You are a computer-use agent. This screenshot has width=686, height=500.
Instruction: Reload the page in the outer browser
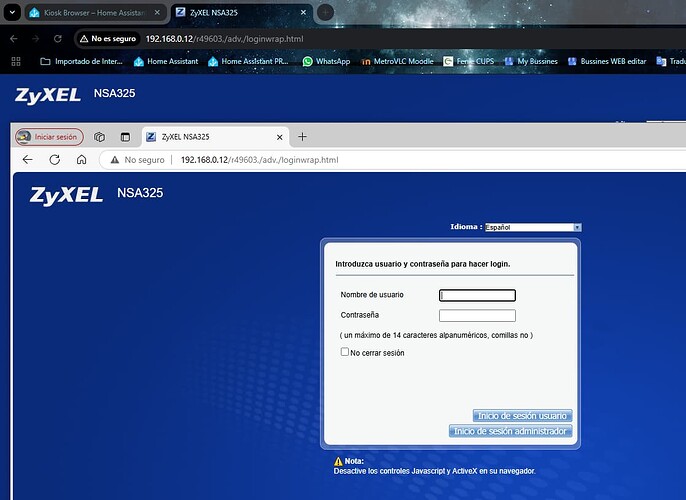(58, 38)
